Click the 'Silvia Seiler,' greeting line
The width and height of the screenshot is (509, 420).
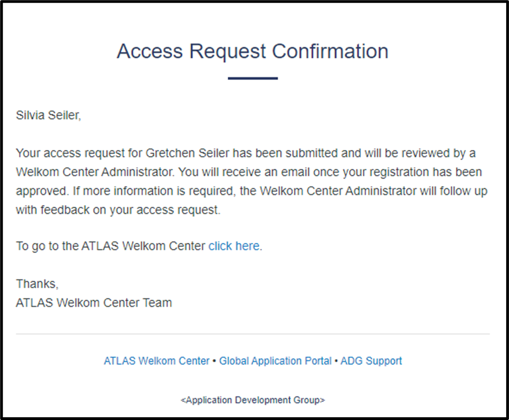point(49,115)
